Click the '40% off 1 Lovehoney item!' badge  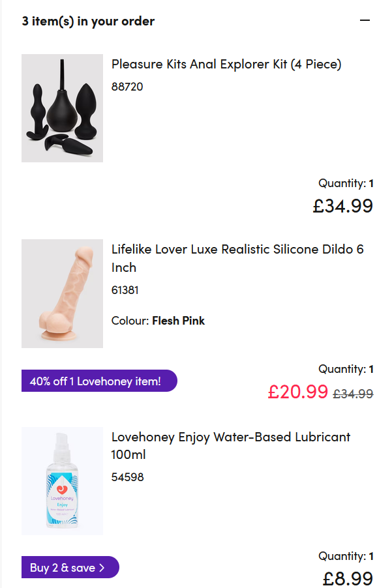point(99,381)
